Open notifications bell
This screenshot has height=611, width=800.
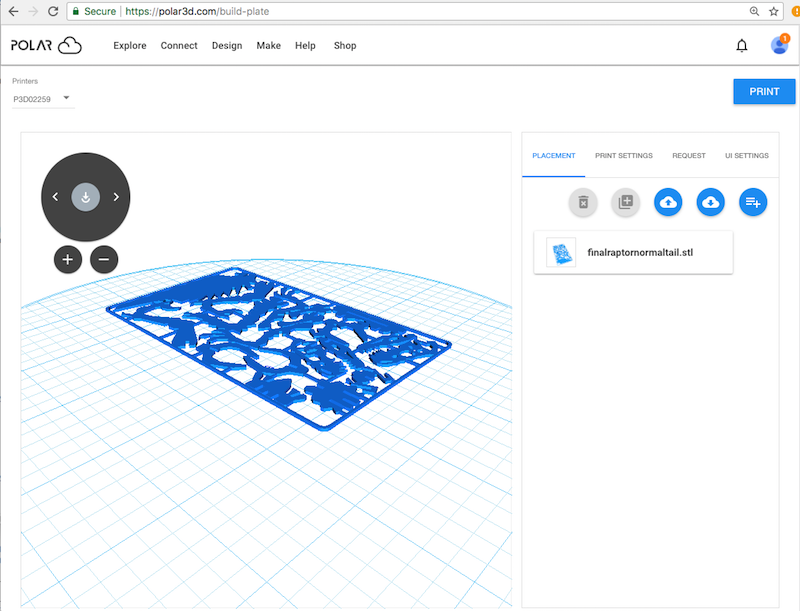pos(742,45)
